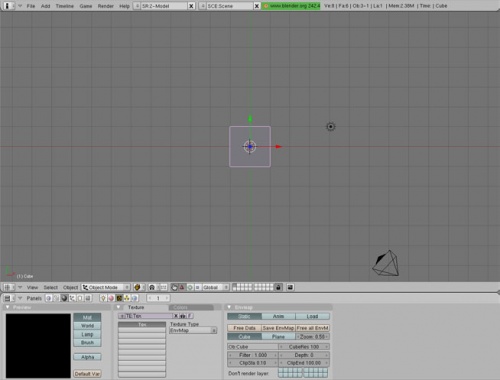Open the buttons window type icon

click(x=8, y=298)
